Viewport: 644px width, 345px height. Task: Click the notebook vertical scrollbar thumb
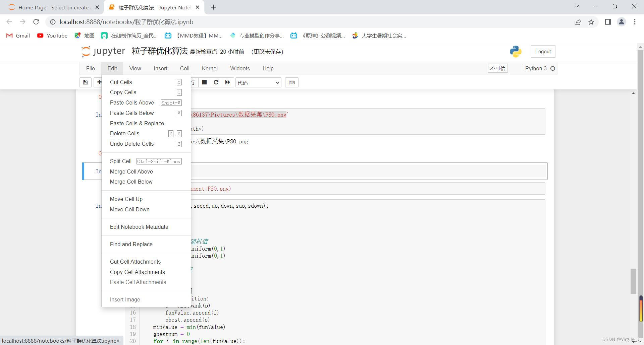[633, 281]
